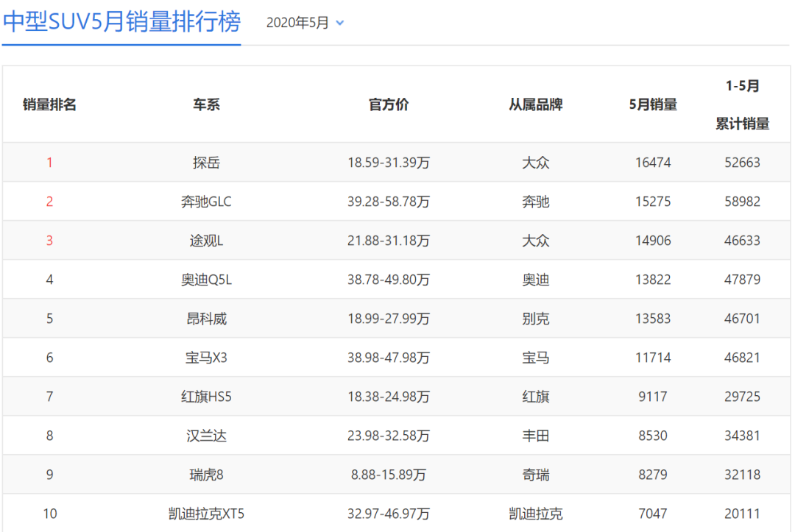Open the 2020年5月 date dropdown

[305, 23]
